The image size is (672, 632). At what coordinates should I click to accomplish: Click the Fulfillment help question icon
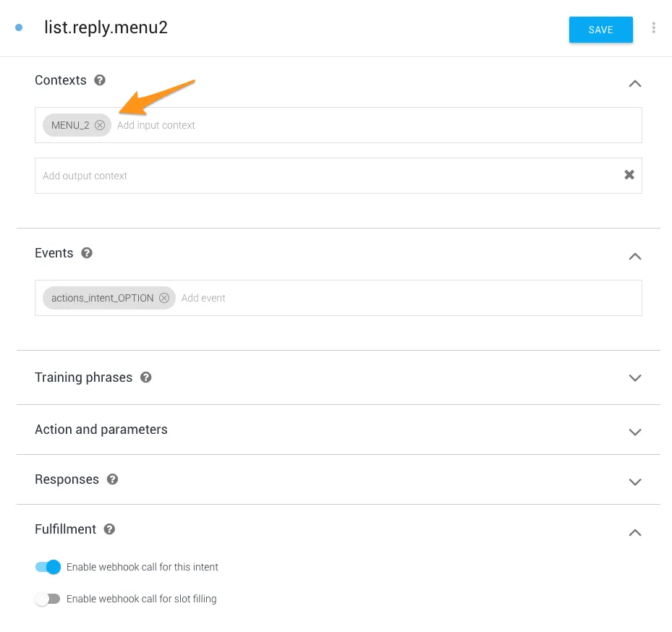tap(109, 529)
